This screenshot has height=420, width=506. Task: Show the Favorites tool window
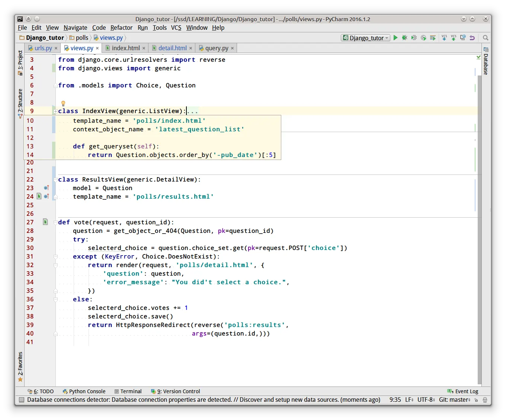pos(20,367)
